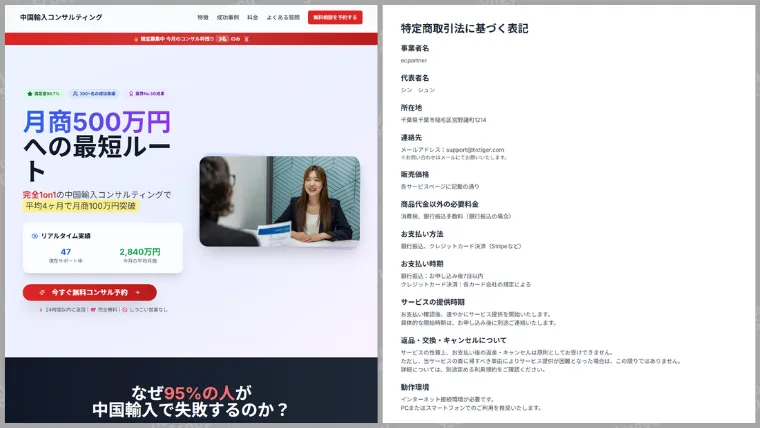Click the eye icon beside リアルタイム実績
760x428 pixels.
tap(35, 236)
